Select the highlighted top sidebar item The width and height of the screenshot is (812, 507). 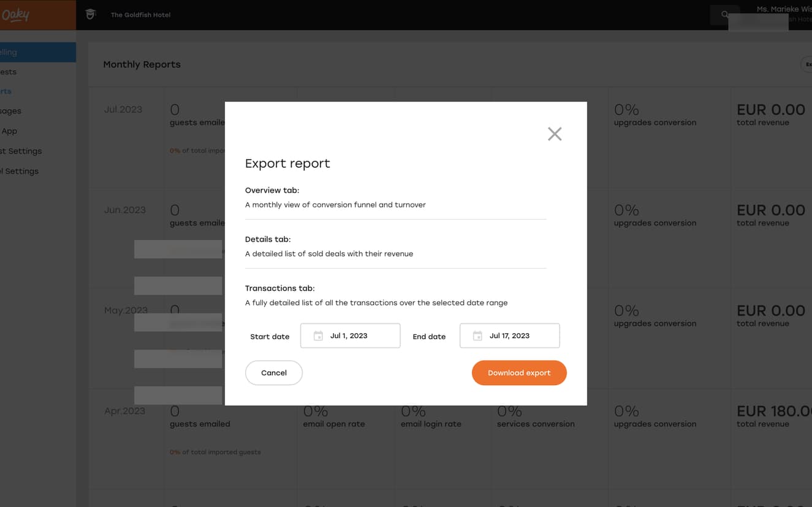(x=38, y=52)
